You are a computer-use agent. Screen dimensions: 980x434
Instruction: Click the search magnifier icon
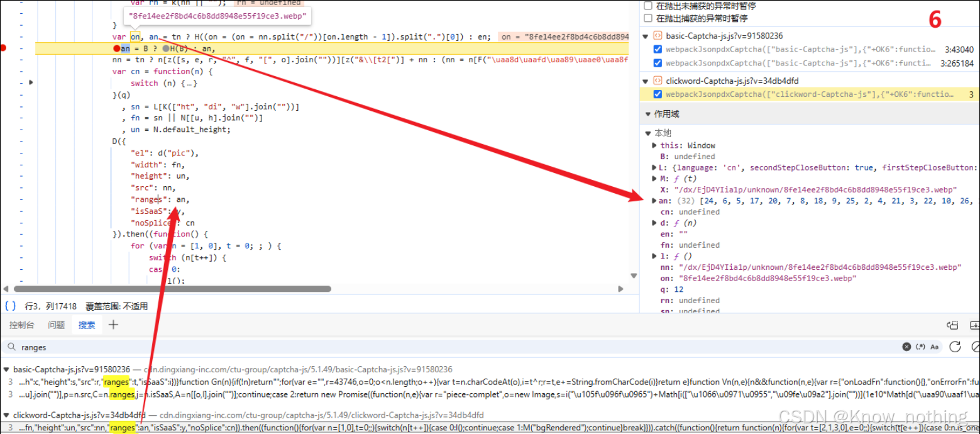click(11, 347)
